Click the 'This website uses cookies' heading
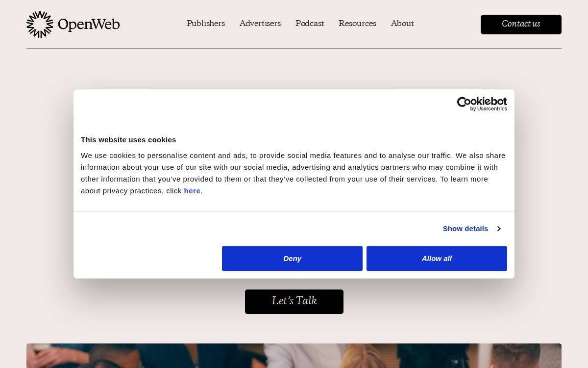 tap(128, 140)
